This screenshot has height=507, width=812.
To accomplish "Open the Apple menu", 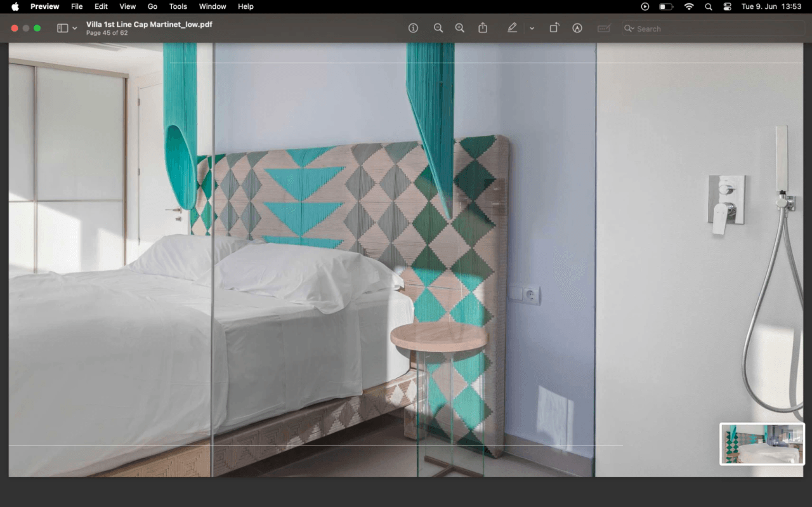I will tap(15, 6).
